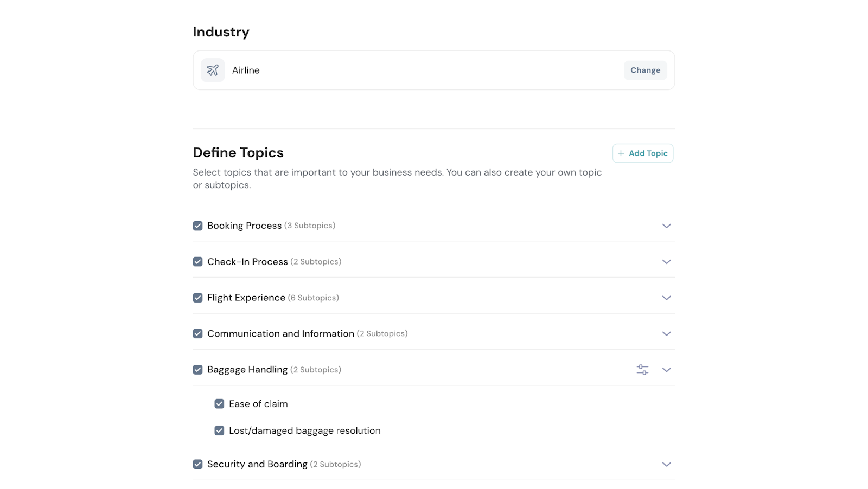Click the Airline industry name text

(246, 70)
